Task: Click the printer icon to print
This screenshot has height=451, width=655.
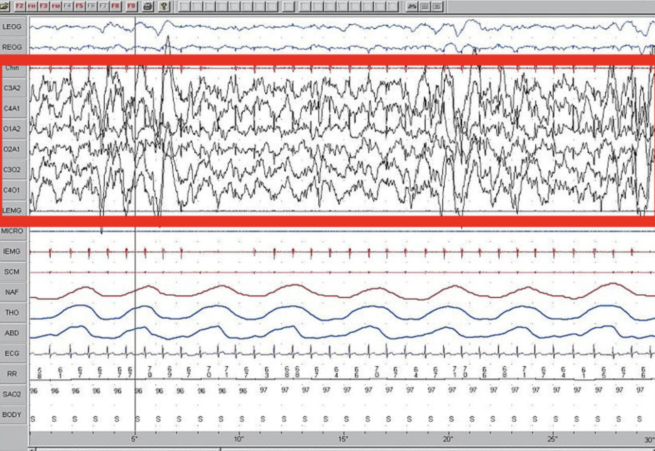Action: tap(149, 6)
